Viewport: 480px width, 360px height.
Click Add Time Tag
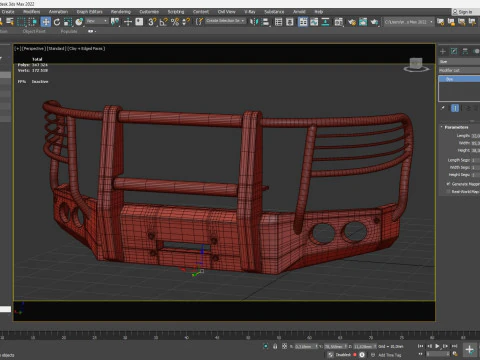click(x=390, y=355)
